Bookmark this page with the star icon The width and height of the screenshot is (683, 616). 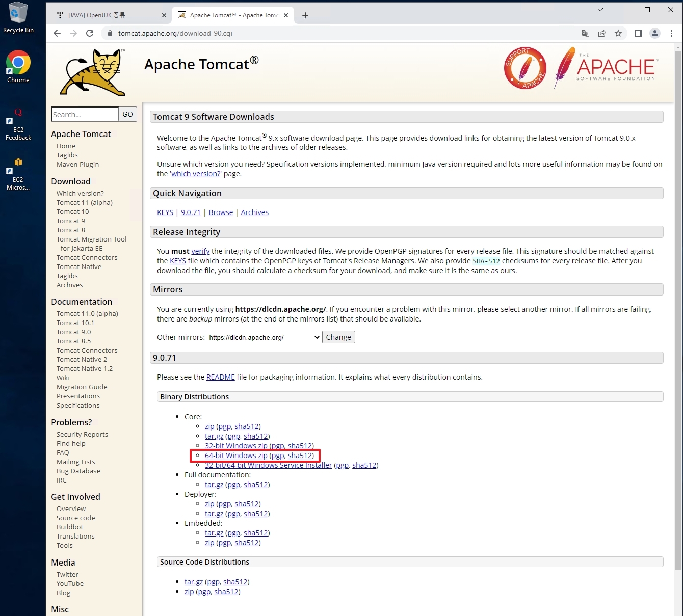[618, 33]
